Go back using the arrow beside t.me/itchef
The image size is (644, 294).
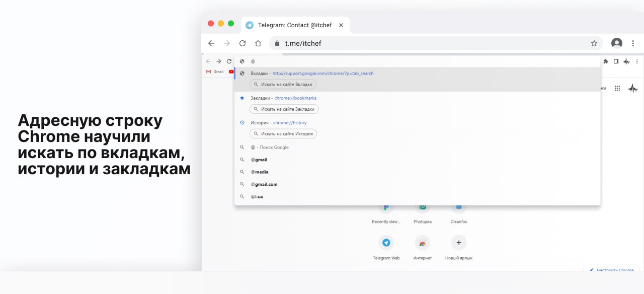pyautogui.click(x=211, y=43)
